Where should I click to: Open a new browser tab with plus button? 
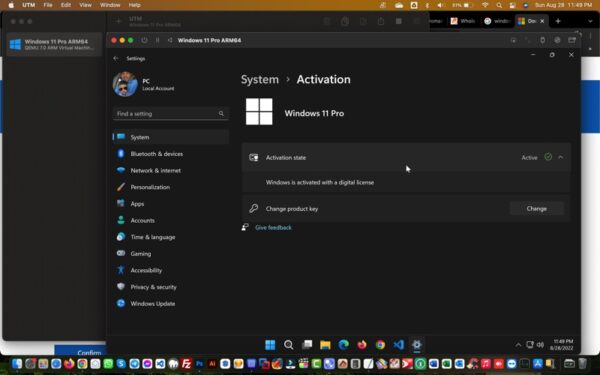(x=558, y=21)
